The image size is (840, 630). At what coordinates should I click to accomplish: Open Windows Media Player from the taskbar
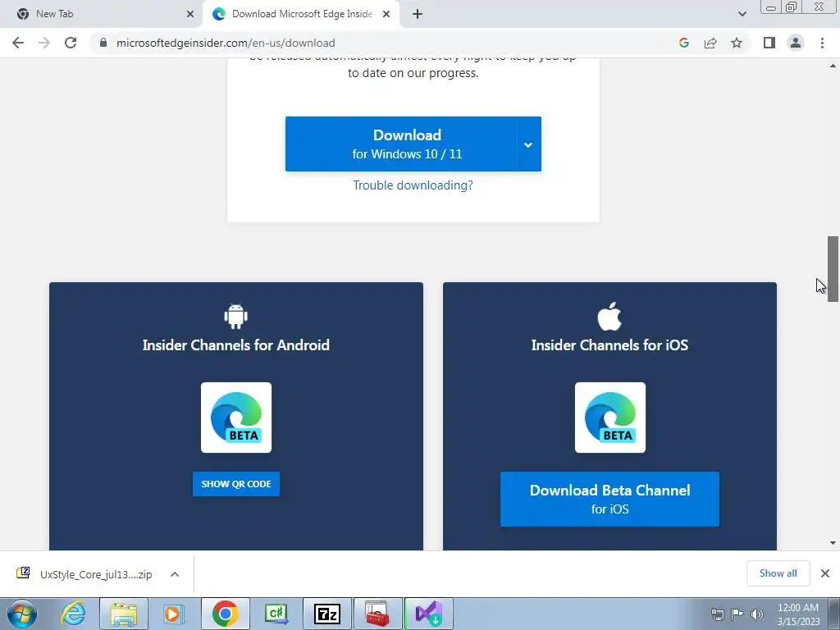pos(174,614)
